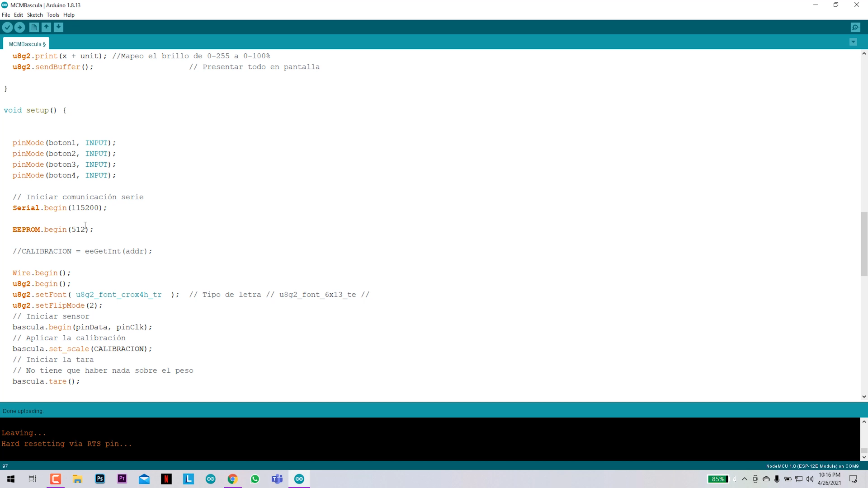
Task: Open Premiere Pro from the taskbar
Action: 122,479
